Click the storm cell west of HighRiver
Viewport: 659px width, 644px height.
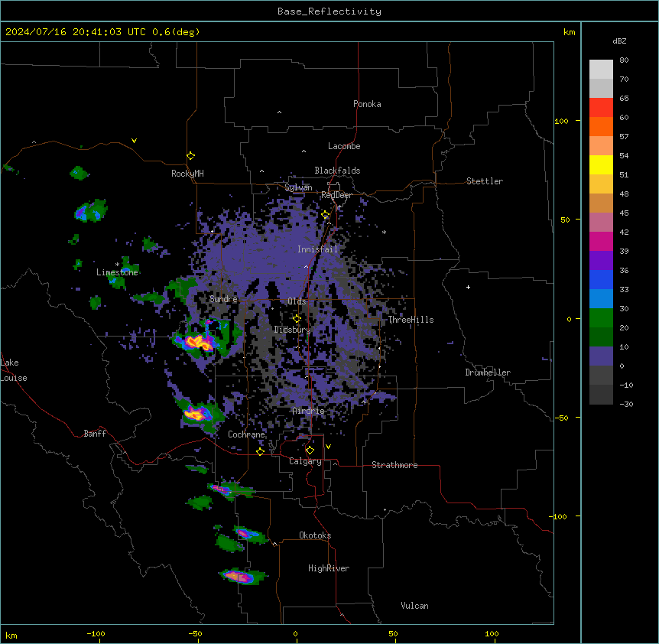point(242,577)
